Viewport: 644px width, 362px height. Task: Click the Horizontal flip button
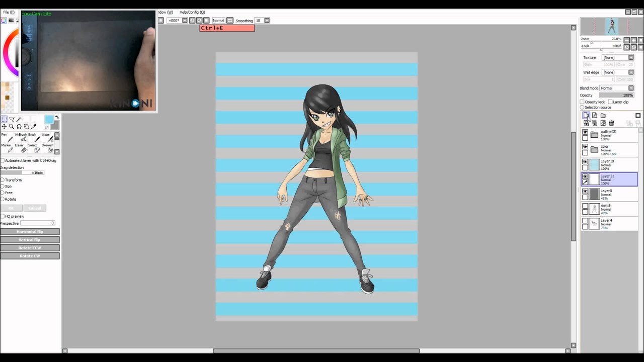tap(30, 232)
